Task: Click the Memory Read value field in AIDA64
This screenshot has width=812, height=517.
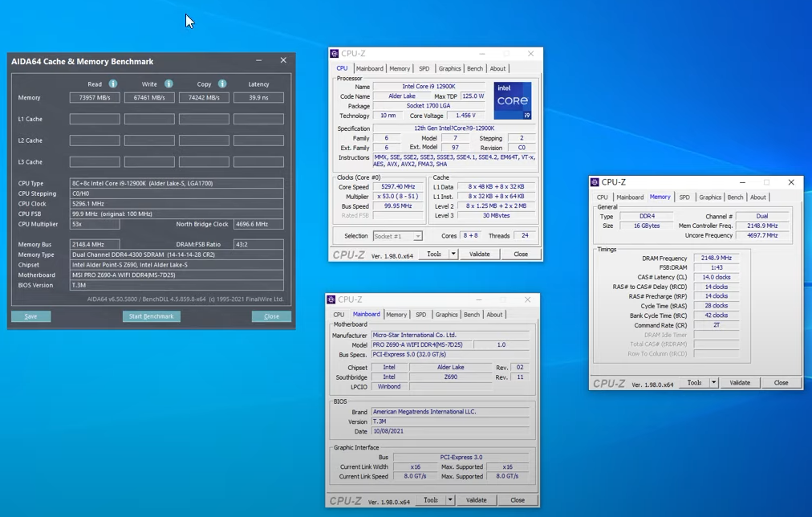Action: coord(95,98)
